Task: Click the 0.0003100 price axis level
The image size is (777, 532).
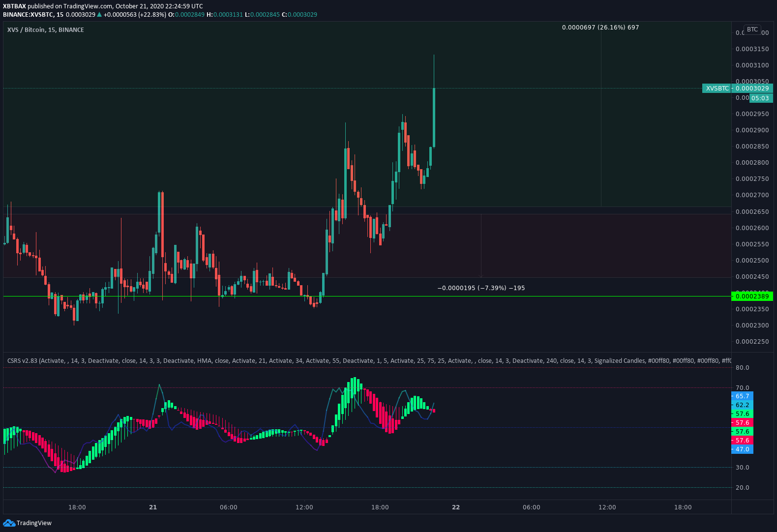Action: [752, 65]
